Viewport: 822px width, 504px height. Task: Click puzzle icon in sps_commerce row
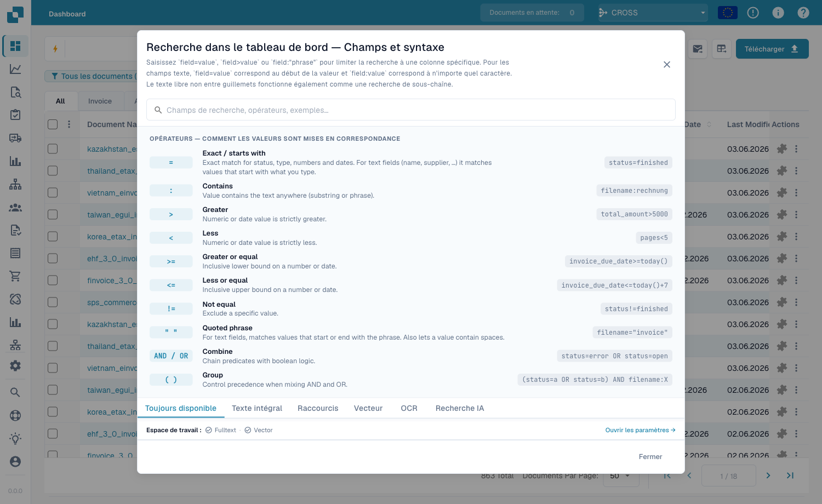(x=782, y=302)
